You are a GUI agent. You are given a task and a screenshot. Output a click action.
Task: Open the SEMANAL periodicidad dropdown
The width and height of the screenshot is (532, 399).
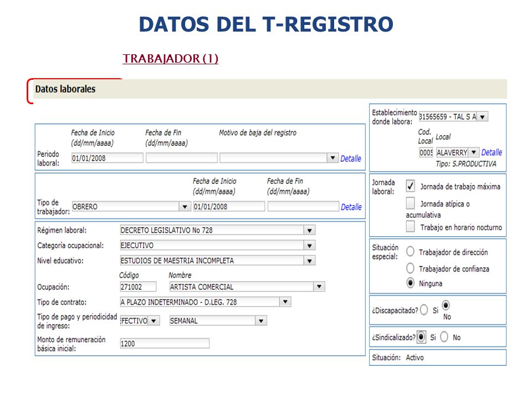[x=261, y=321]
